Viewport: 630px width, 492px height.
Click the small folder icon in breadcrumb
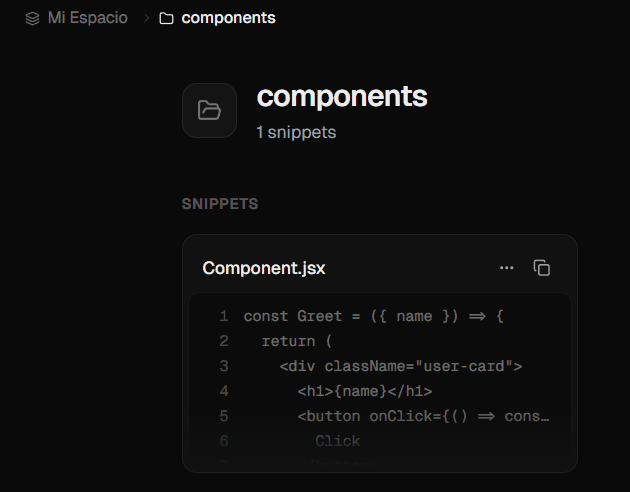pos(166,18)
